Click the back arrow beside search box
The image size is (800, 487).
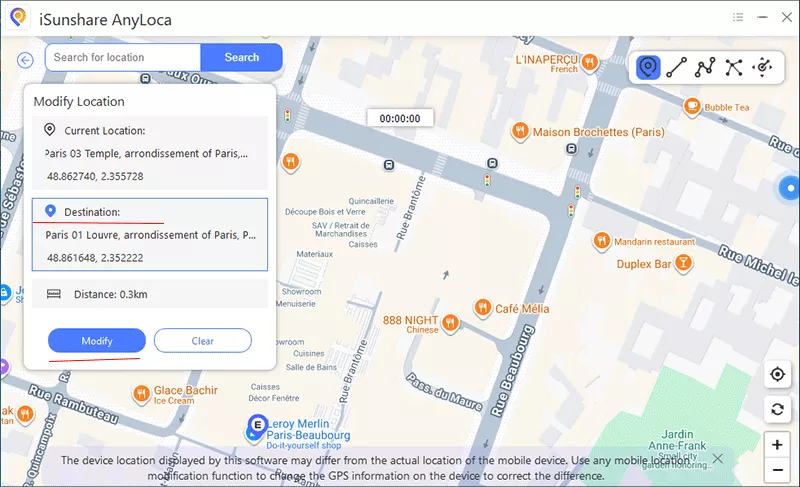[x=25, y=60]
